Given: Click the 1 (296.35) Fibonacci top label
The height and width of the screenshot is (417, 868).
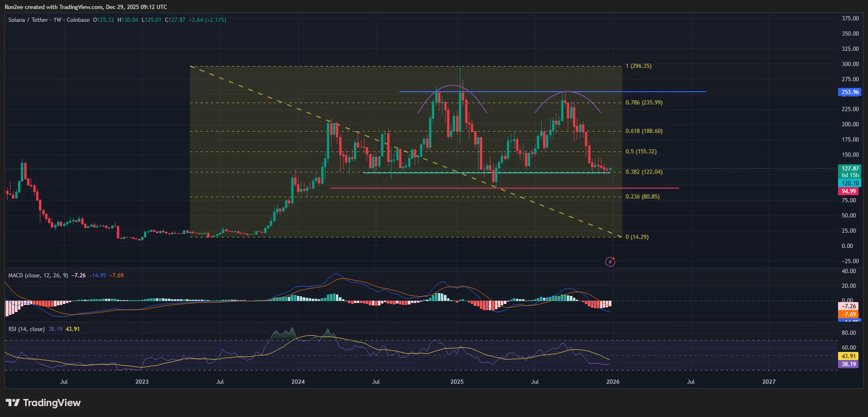Looking at the screenshot, I should (x=639, y=66).
